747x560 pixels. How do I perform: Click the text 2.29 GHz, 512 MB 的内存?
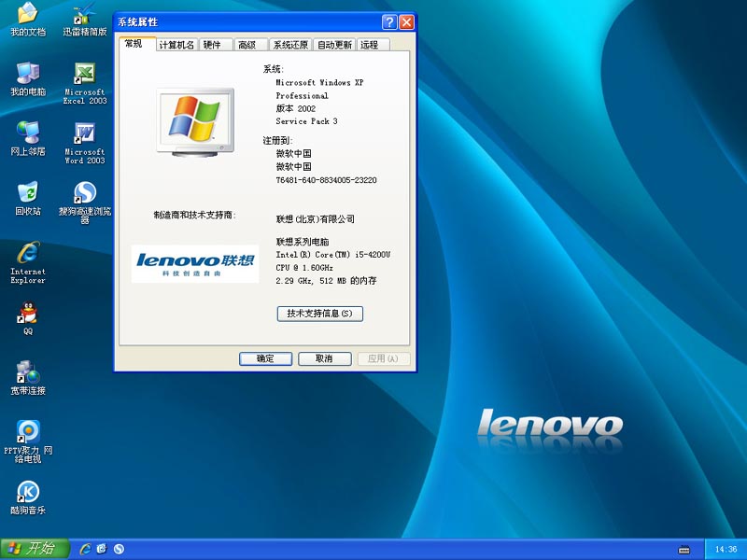(326, 281)
